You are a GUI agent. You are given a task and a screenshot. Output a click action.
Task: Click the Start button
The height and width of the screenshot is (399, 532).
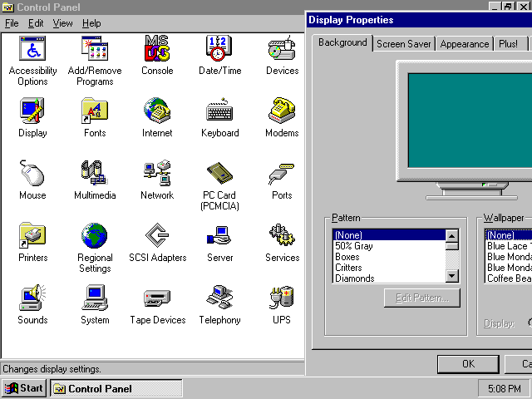pos(24,388)
